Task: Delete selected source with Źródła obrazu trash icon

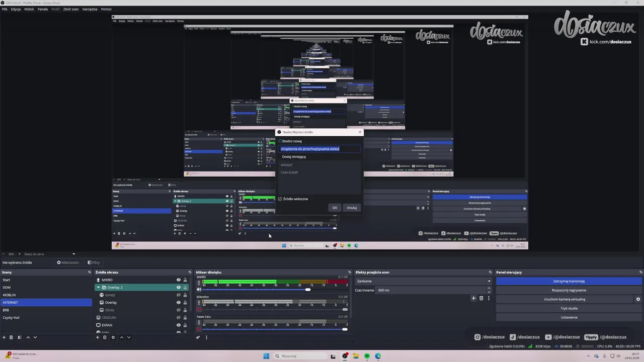Action: tap(105, 337)
